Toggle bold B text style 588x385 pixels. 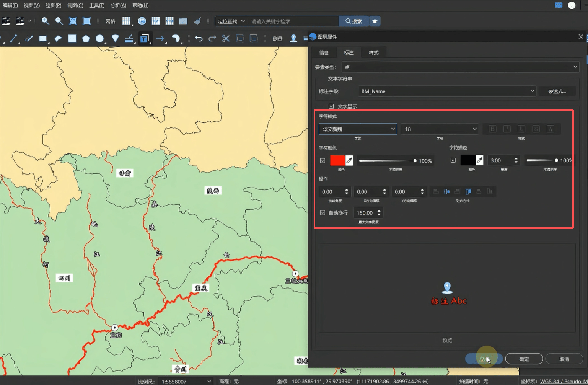[492, 129]
